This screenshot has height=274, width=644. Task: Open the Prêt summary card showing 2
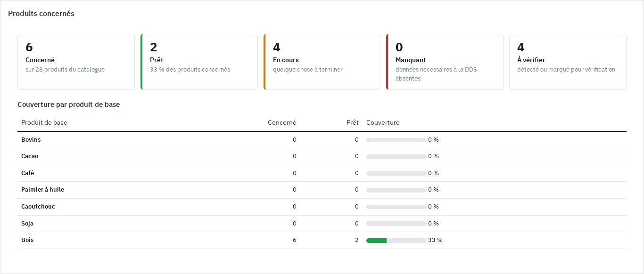pyautogui.click(x=199, y=62)
